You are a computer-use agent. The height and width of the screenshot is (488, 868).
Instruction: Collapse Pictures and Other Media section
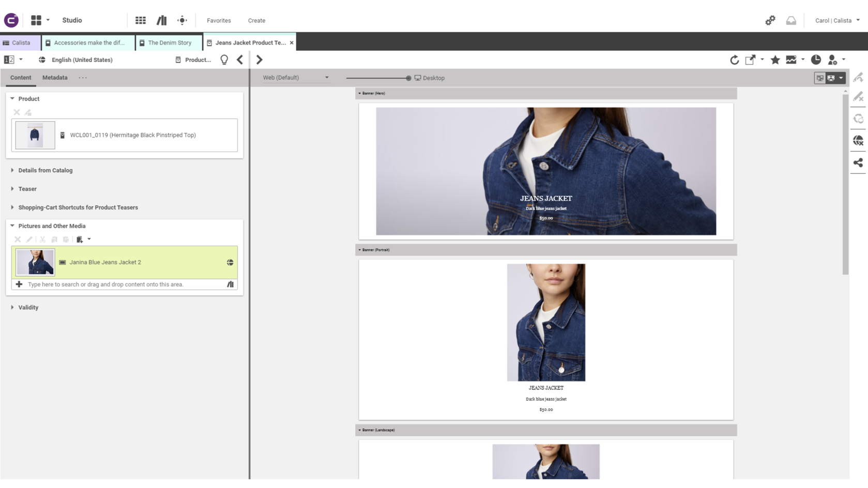tap(12, 226)
